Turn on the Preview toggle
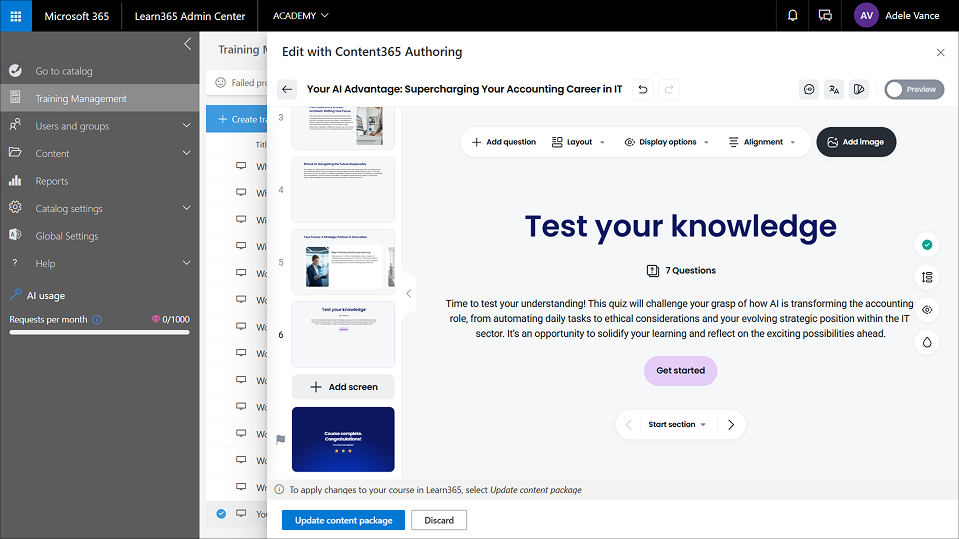 [x=910, y=89]
